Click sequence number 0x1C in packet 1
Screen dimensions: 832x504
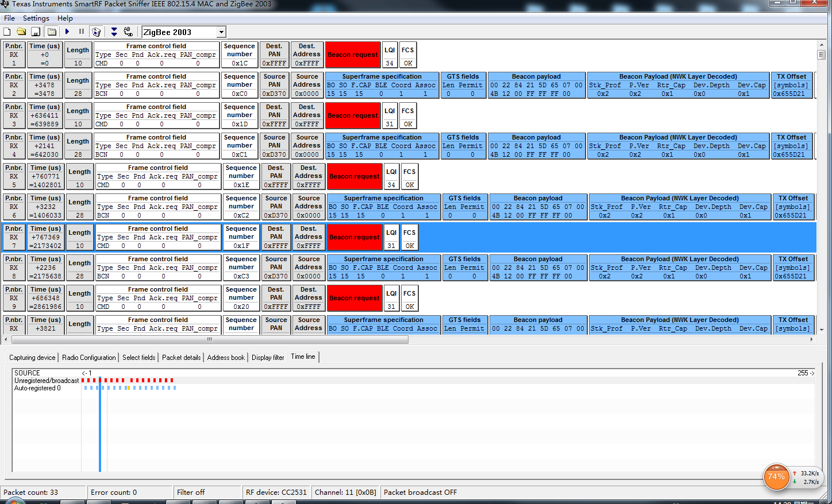click(240, 63)
